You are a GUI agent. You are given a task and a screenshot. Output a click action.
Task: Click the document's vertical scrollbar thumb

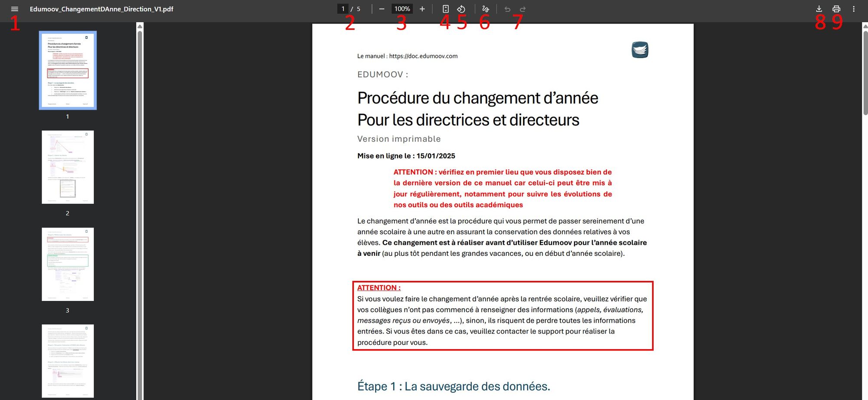865,72
